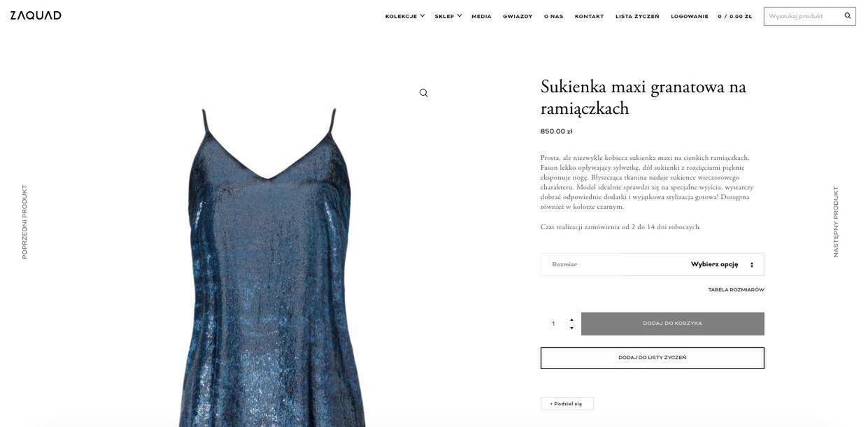The height and width of the screenshot is (427, 868).
Task: Increase quantity with the up arrow
Action: pyautogui.click(x=571, y=319)
